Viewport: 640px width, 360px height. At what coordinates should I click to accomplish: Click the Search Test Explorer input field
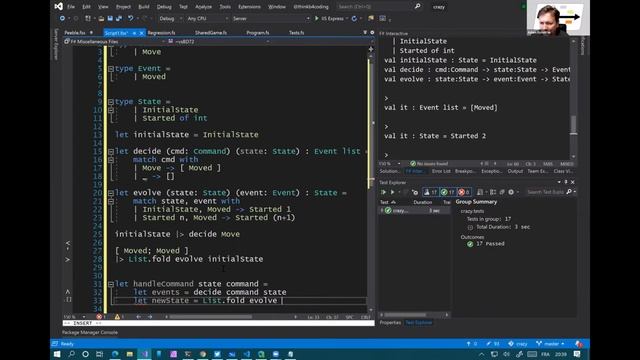click(x=545, y=192)
